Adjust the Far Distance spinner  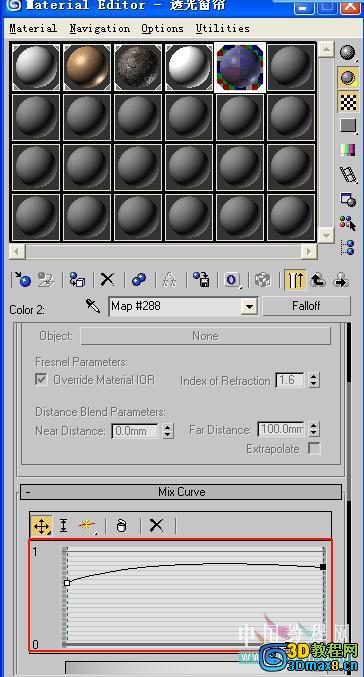tap(314, 430)
